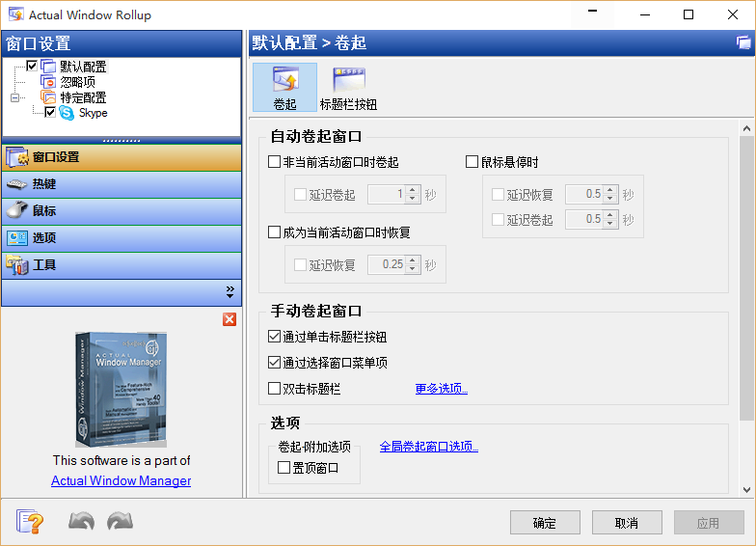
Task: Click the 卷起 rollup icon
Action: (x=284, y=81)
